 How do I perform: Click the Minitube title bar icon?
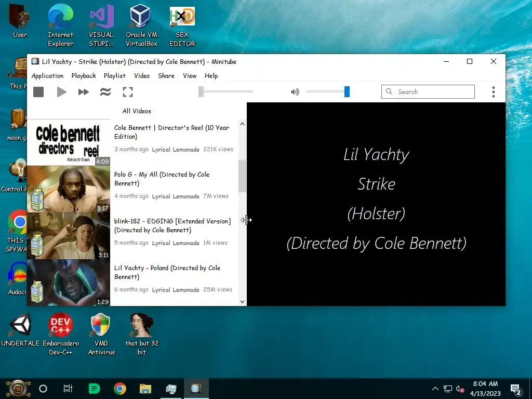(x=35, y=61)
